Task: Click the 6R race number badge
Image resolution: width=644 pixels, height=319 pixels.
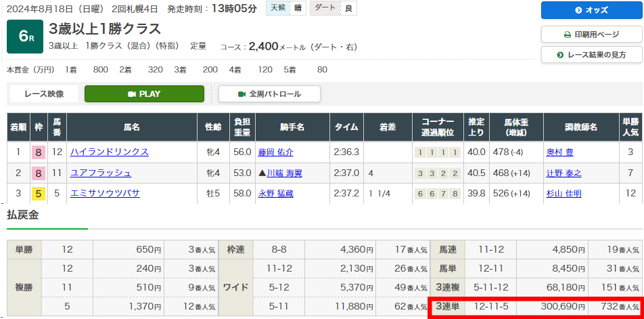Action: point(25,37)
